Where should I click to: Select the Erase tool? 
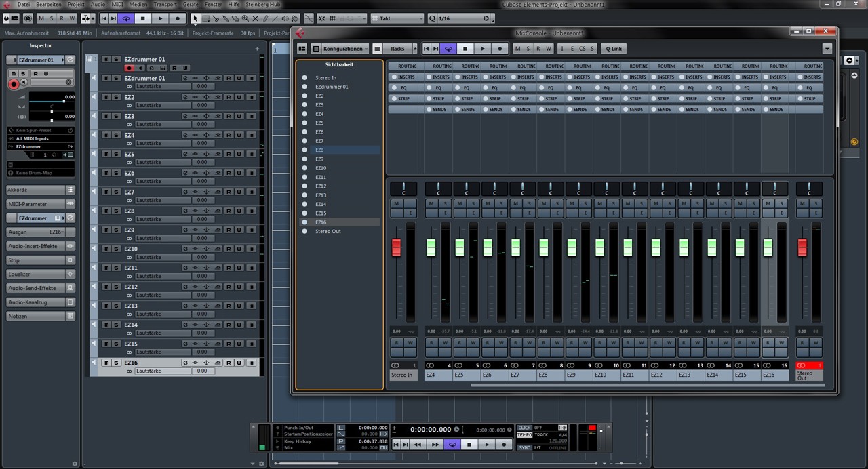236,18
